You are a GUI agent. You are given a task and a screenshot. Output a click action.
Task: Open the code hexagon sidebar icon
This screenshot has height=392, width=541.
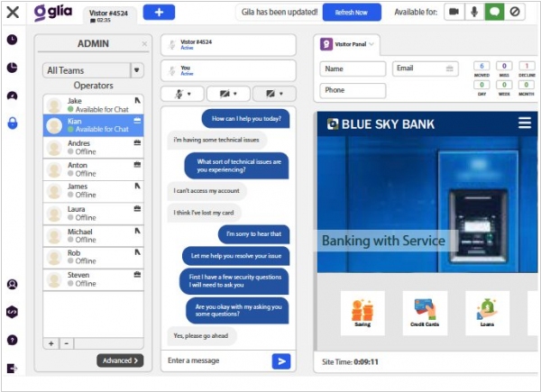pos(12,312)
